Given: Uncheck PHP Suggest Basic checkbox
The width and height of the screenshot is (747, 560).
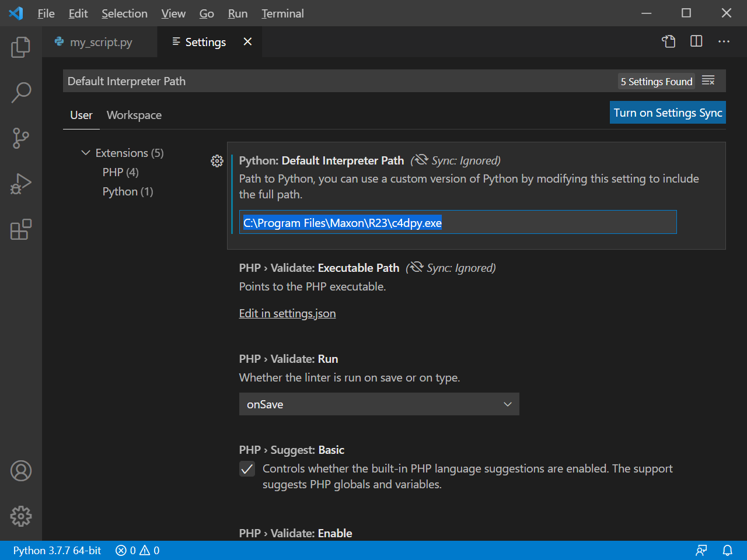Looking at the screenshot, I should 247,469.
